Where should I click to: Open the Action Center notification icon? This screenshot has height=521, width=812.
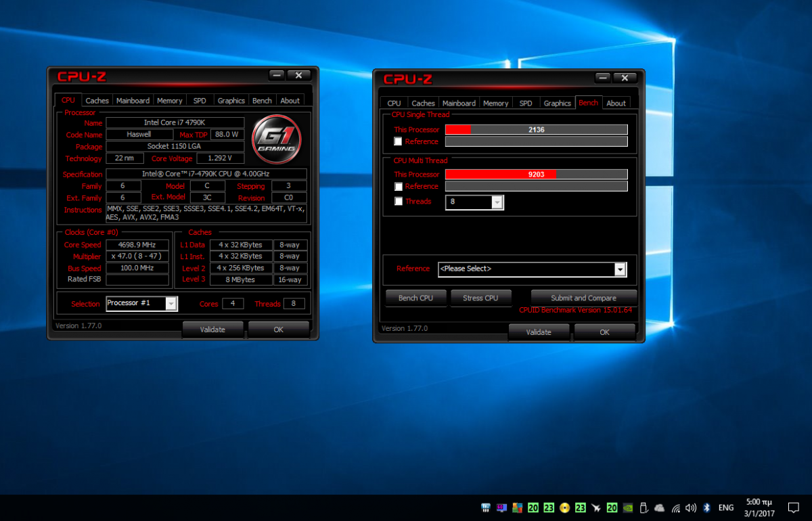pos(794,507)
